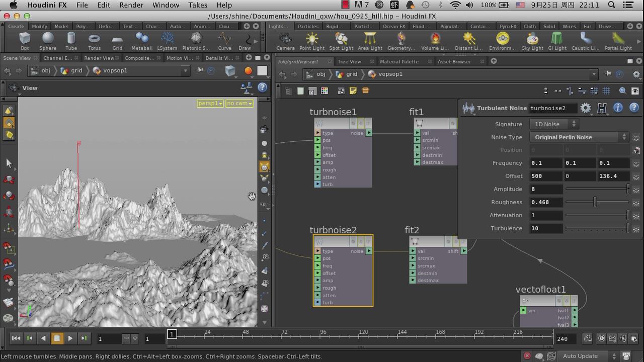Select the LSystem shelf tool
644x362 pixels.
pyautogui.click(x=167, y=41)
